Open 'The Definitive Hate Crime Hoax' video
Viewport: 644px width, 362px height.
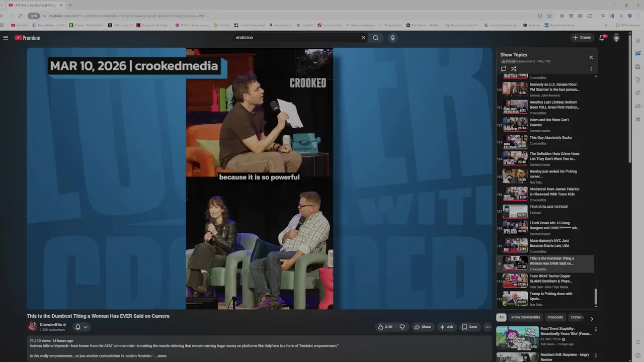545,159
